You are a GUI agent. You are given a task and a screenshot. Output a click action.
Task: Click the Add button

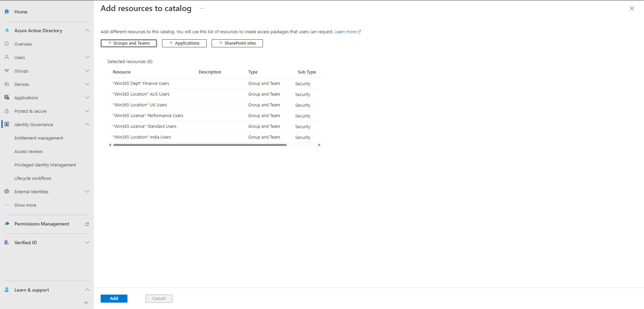[114, 298]
